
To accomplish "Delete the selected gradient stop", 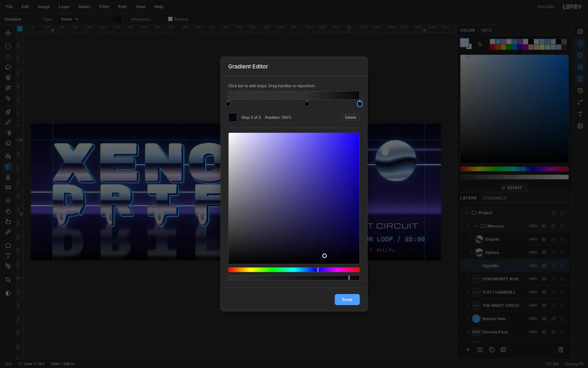I will 351,117.
